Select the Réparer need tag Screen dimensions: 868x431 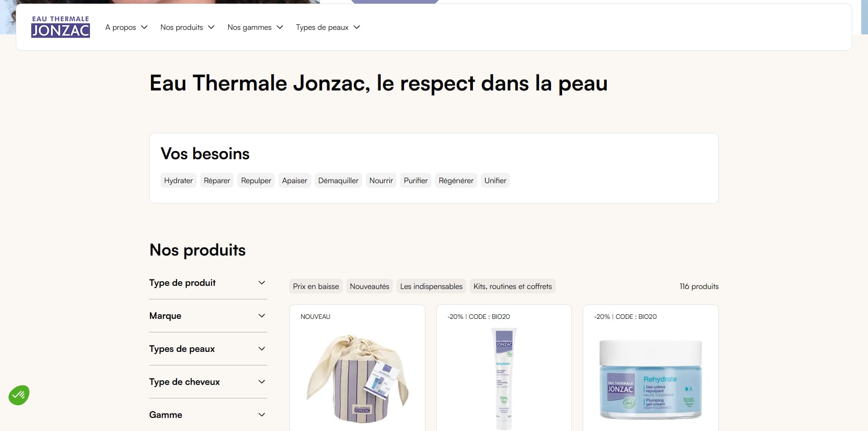tap(217, 180)
